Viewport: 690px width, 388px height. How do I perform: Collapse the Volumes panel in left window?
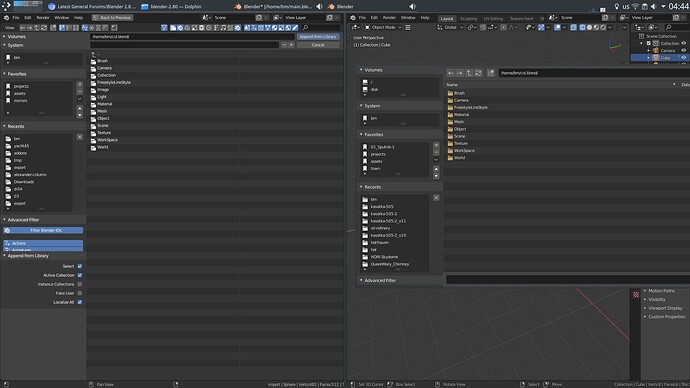4,37
